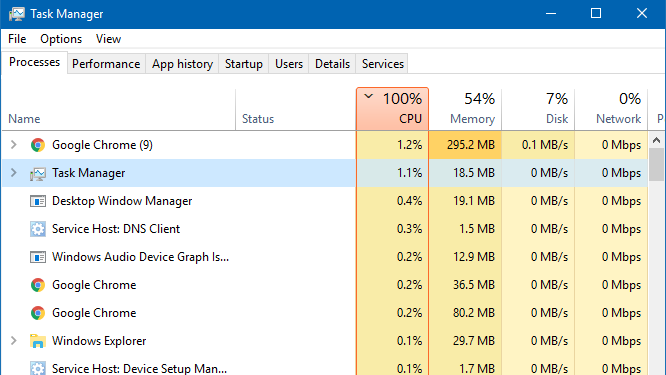This screenshot has height=375, width=666.
Task: Click the sort arrow on CPU column
Action: (369, 96)
